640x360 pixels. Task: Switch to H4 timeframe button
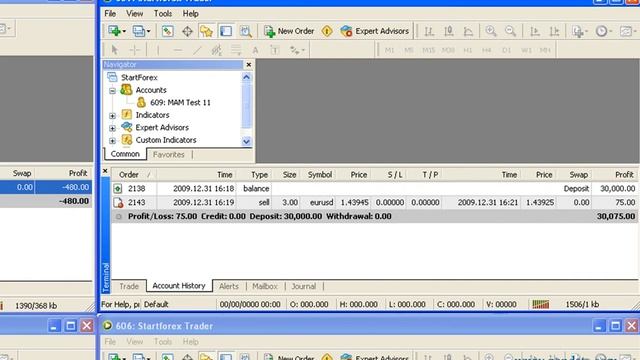click(x=487, y=50)
